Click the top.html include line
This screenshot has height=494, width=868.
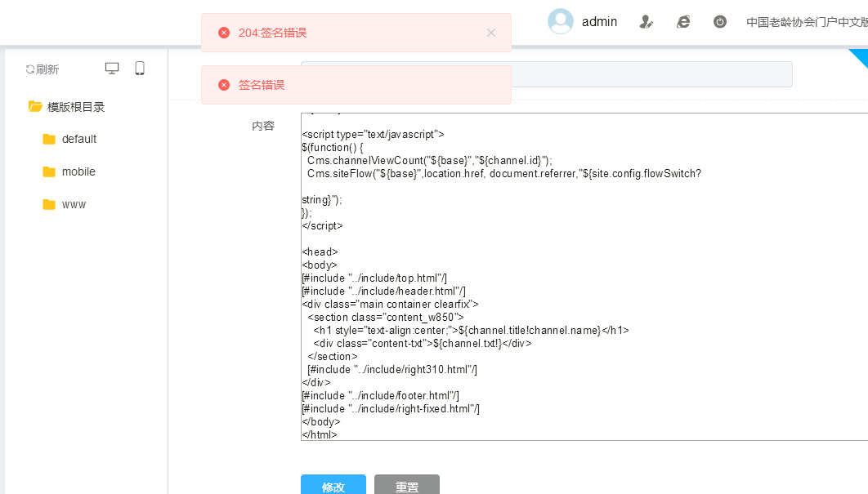point(374,278)
